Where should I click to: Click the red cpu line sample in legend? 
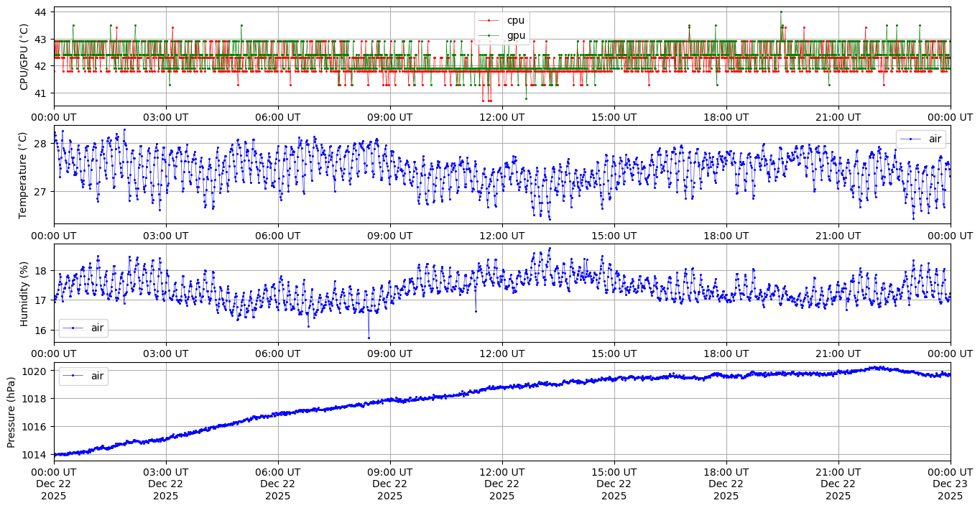point(489,21)
